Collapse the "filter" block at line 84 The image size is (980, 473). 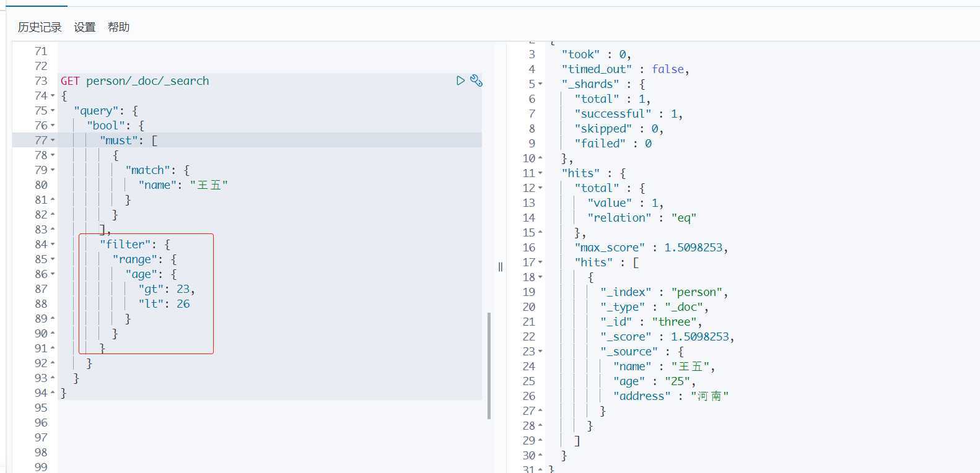click(53, 245)
